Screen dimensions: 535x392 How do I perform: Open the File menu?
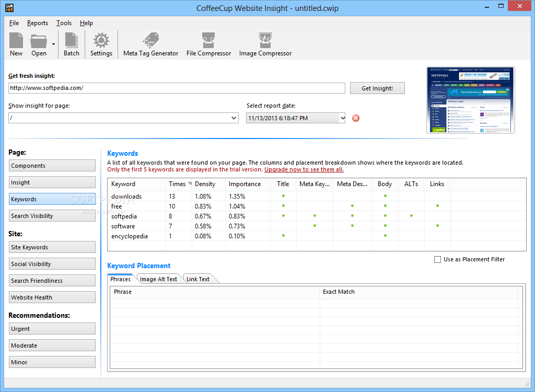click(x=14, y=23)
